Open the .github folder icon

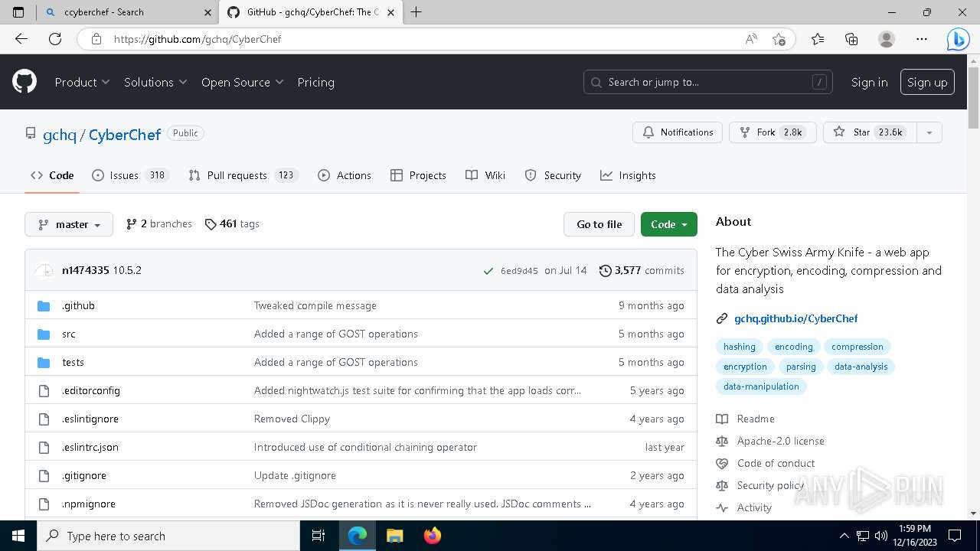[44, 305]
